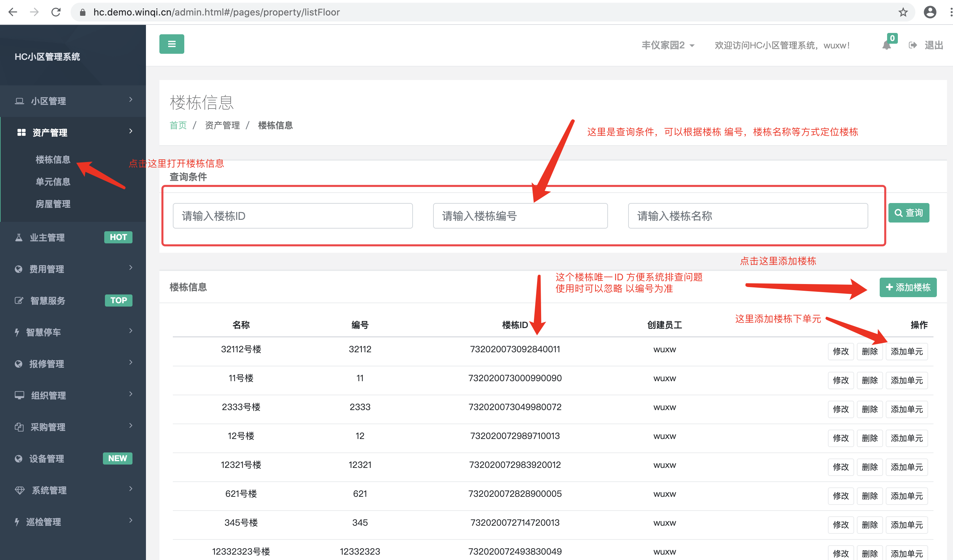Open the 丰仪家园2 community dropdown
This screenshot has height=560, width=953.
click(668, 45)
